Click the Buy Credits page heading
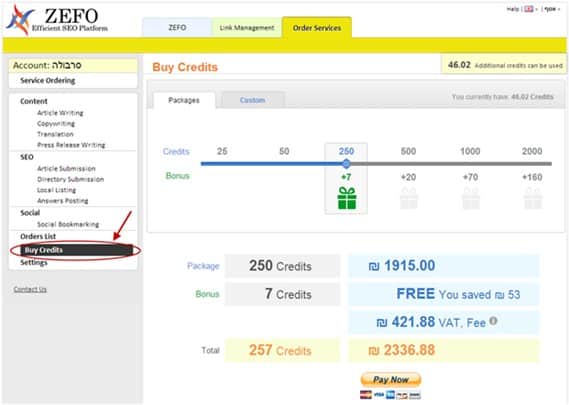569x405 pixels. pyautogui.click(x=185, y=67)
